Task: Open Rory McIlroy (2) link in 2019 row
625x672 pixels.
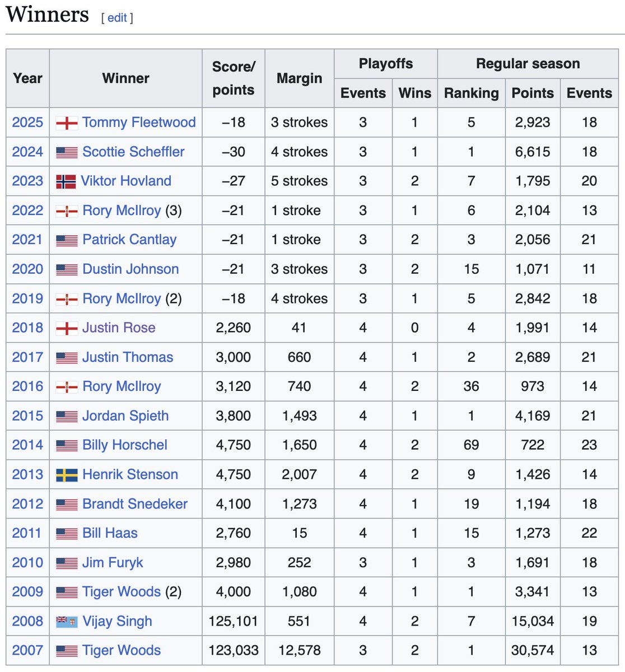Action: click(x=122, y=298)
